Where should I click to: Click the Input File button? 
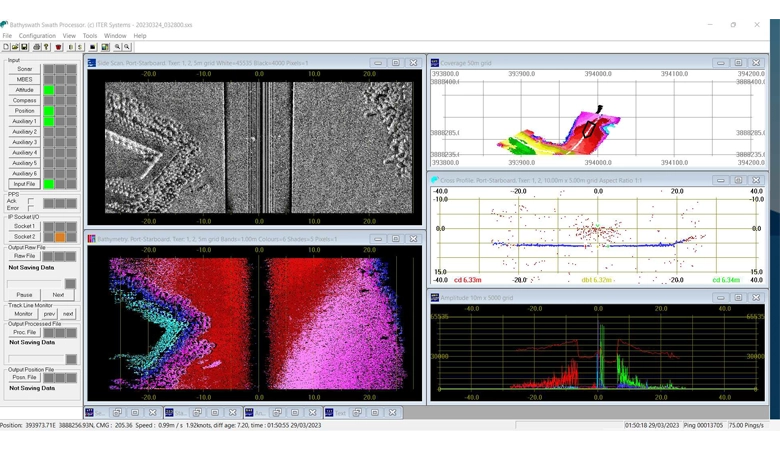coord(24,184)
